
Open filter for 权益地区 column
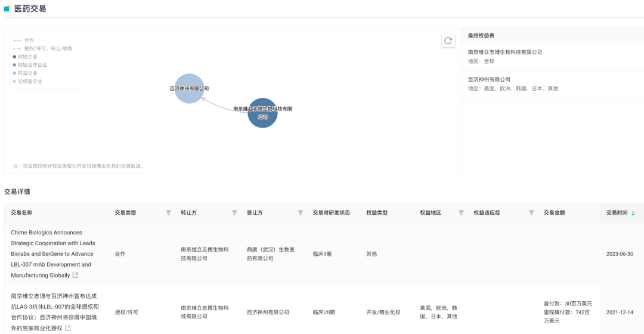[461, 212]
